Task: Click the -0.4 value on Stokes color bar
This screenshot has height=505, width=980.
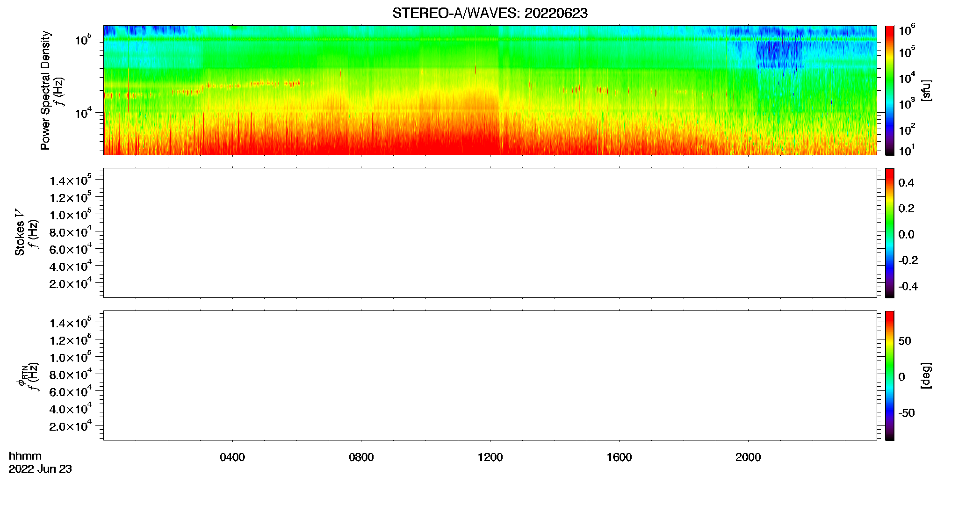Action: point(908,287)
